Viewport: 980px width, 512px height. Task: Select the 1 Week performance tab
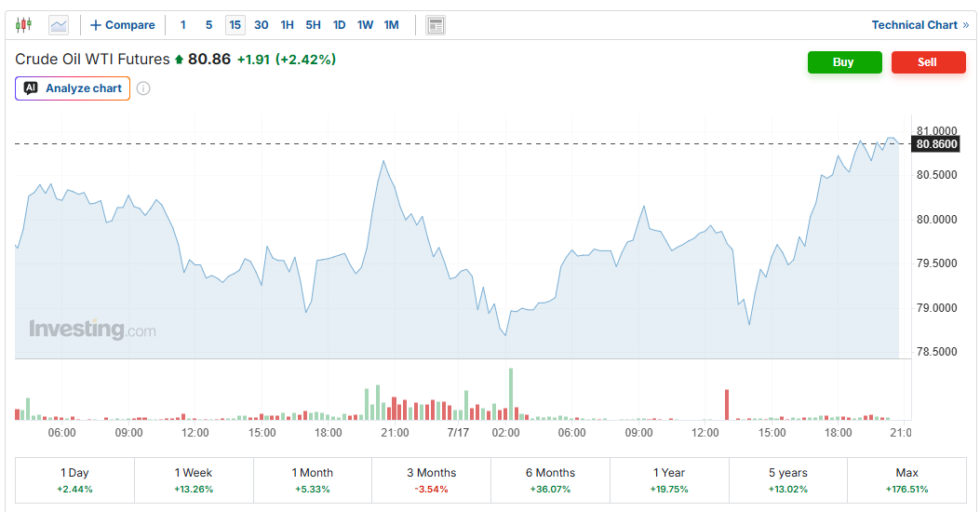coord(194,480)
